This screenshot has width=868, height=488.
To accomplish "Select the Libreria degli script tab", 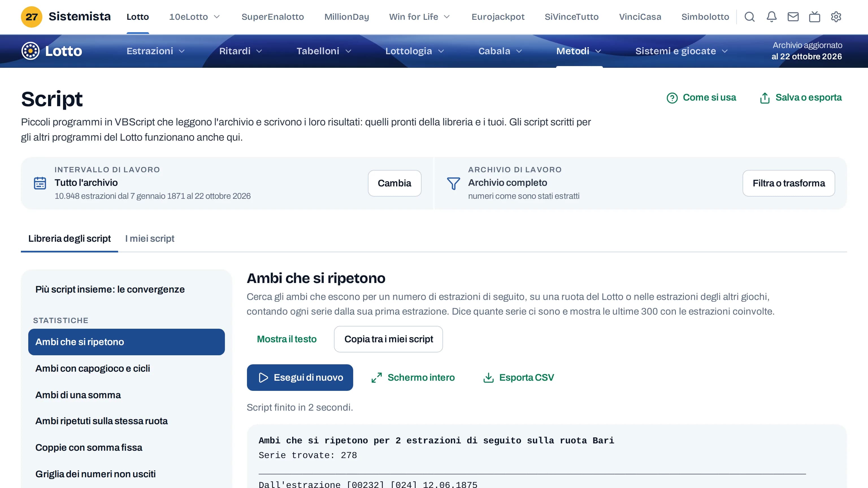I will point(70,238).
